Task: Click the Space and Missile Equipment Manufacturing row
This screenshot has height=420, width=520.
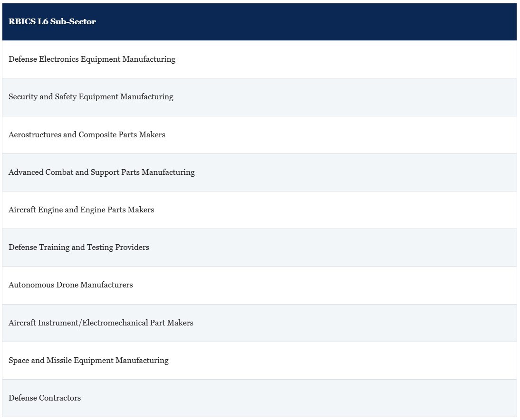Action: [260, 361]
